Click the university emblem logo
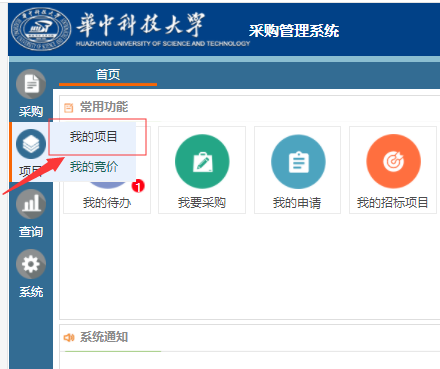 pyautogui.click(x=41, y=29)
